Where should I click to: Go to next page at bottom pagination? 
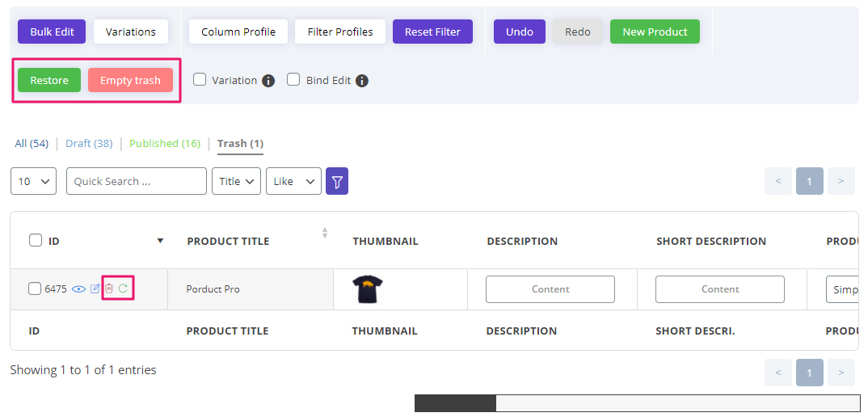(x=841, y=373)
